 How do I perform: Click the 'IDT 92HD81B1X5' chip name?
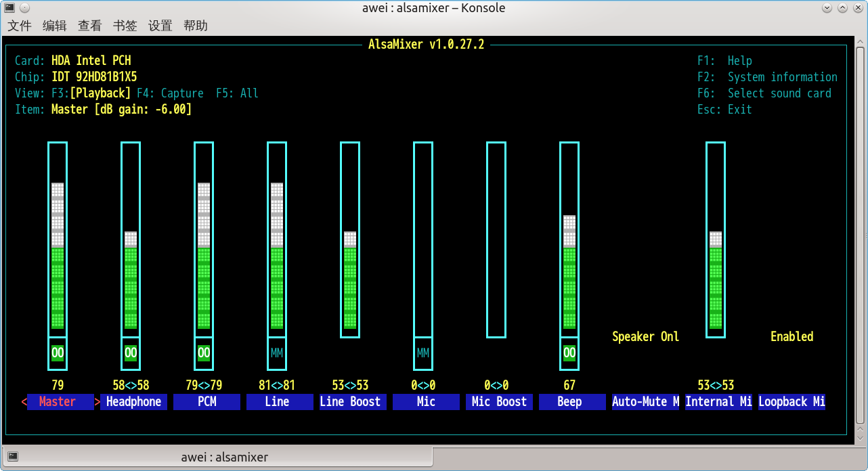94,76
